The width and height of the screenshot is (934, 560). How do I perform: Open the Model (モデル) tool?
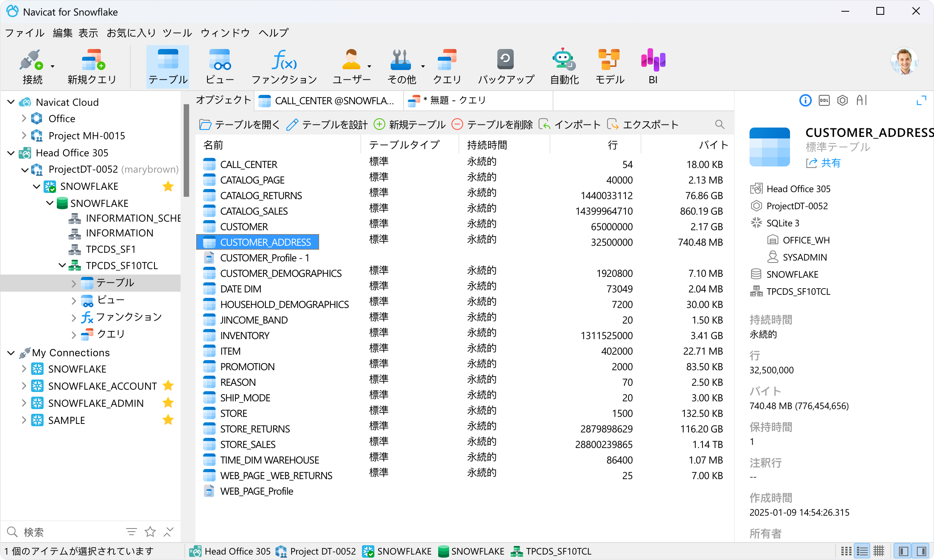coord(609,67)
